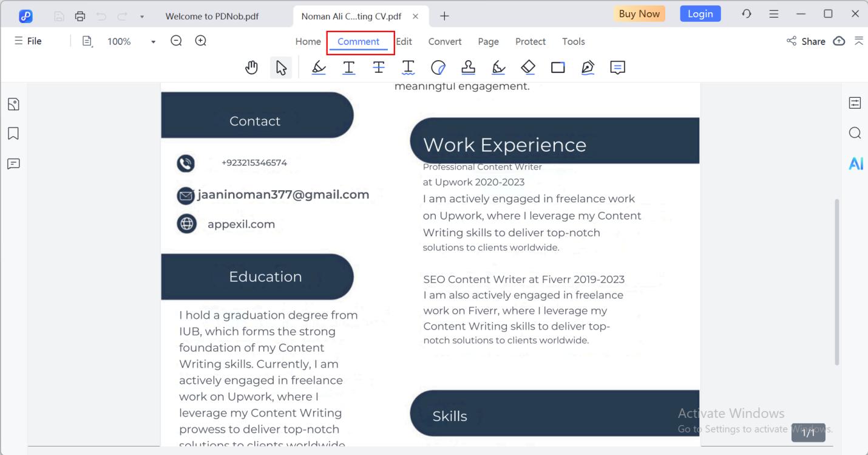Switch to the Tools tab
Screen dimensions: 868x455
(574, 41)
